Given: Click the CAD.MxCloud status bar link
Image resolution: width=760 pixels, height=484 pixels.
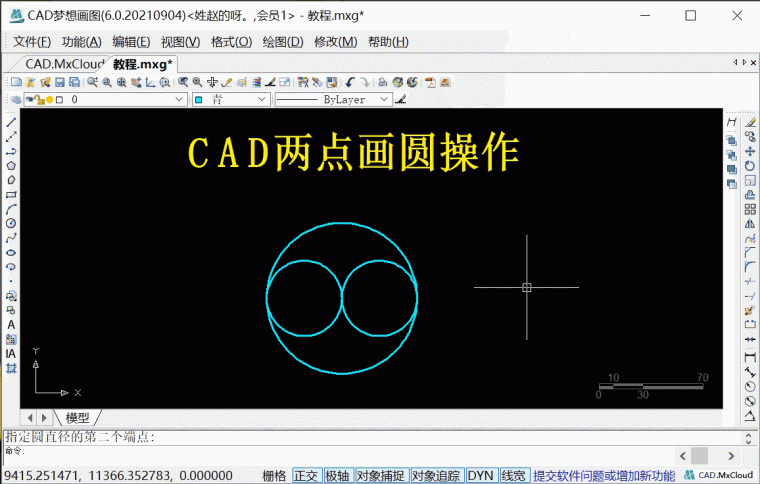Looking at the screenshot, I should (x=719, y=475).
